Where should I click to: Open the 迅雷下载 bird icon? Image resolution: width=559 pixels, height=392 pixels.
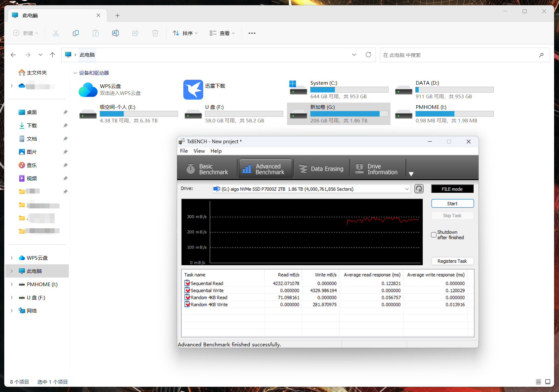click(x=193, y=90)
